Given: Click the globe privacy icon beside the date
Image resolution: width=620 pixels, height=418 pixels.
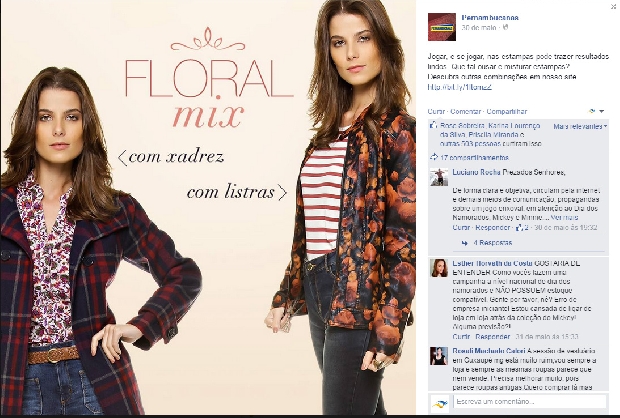Looking at the screenshot, I should tap(505, 28).
